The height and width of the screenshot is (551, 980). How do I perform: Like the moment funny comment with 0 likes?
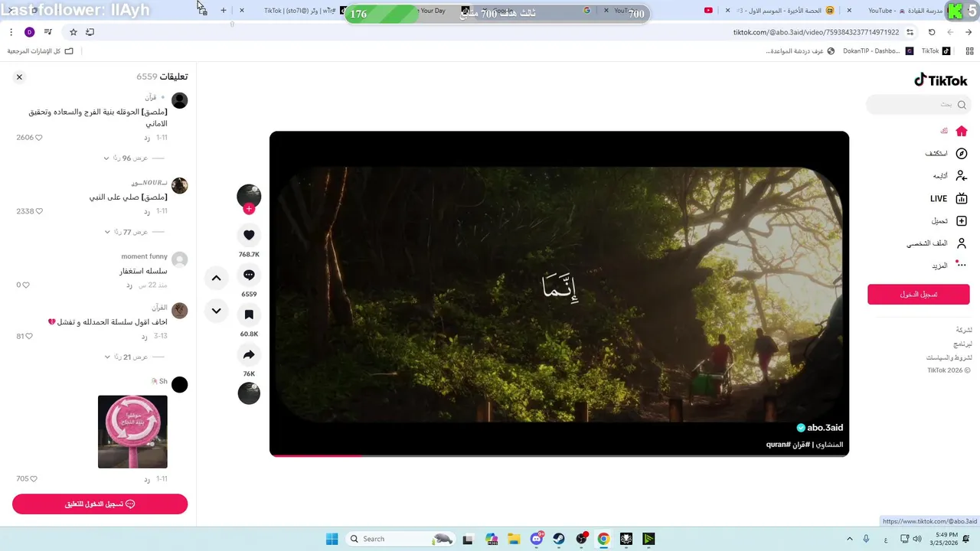[x=26, y=285]
